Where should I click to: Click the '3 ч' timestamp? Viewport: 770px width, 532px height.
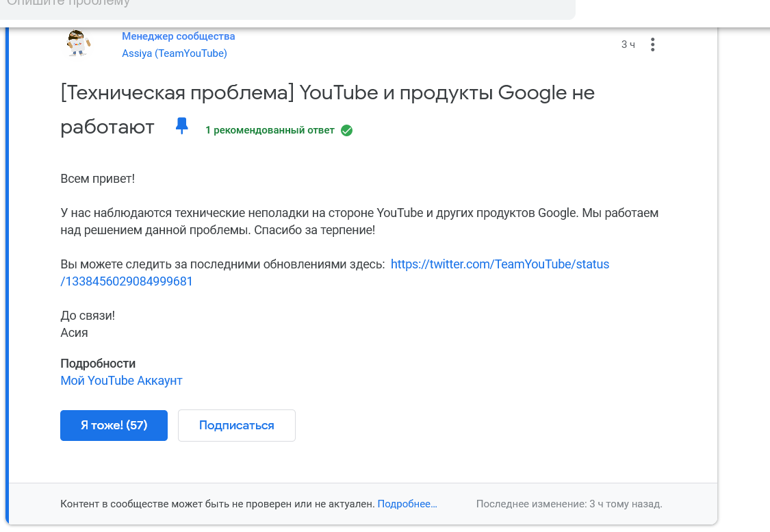pyautogui.click(x=628, y=45)
